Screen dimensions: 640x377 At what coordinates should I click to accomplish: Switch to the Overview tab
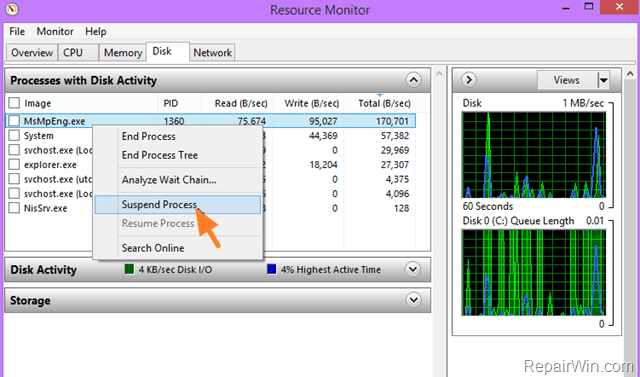coord(32,53)
